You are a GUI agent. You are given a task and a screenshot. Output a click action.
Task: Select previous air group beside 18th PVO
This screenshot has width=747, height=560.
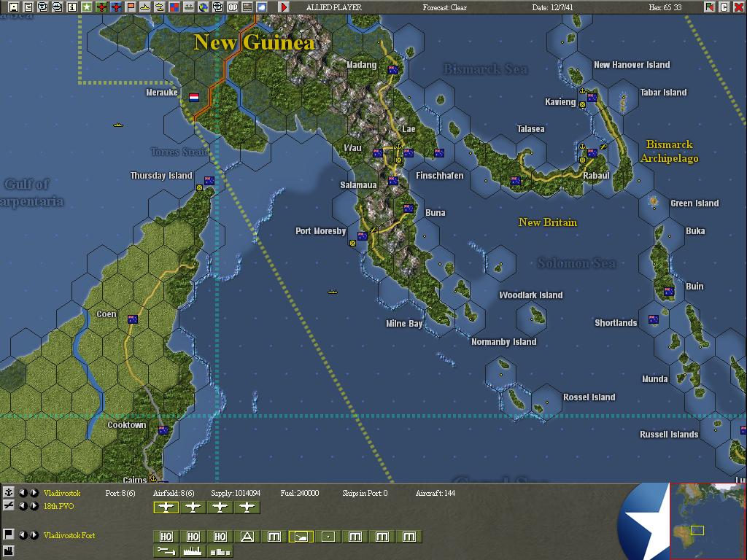pos(23,506)
